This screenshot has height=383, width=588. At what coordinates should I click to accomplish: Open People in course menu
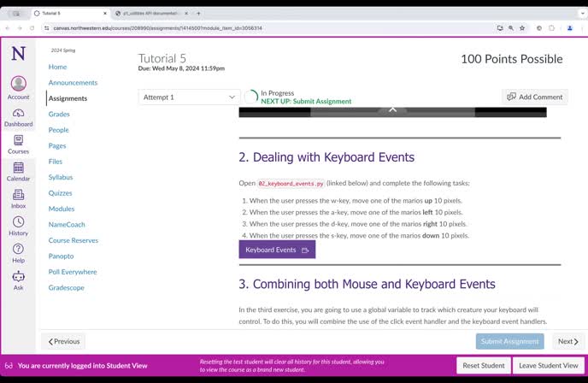click(58, 130)
